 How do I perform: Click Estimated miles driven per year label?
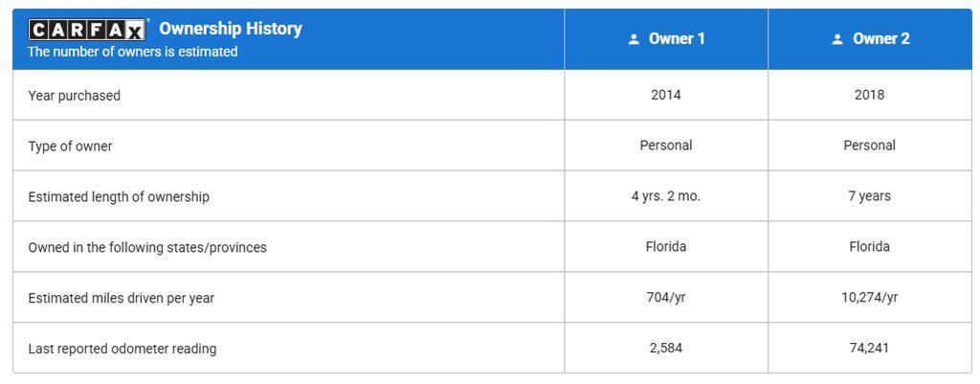(122, 299)
